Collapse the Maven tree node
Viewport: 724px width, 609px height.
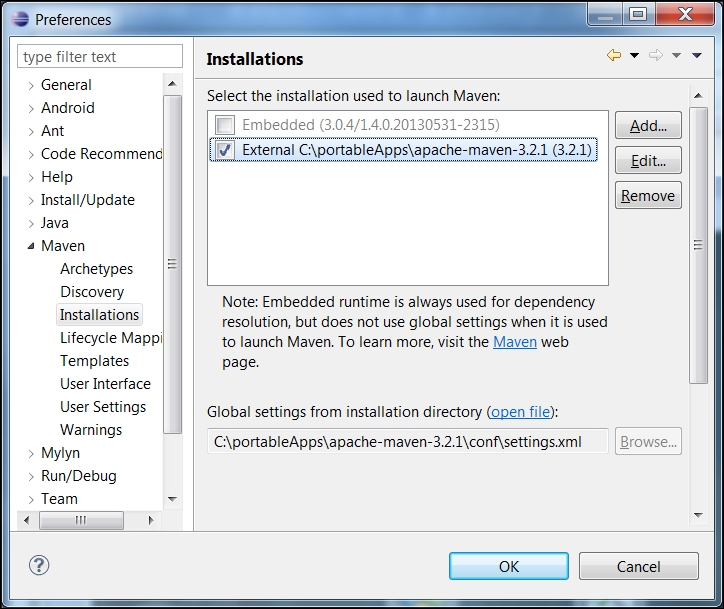[x=31, y=246]
